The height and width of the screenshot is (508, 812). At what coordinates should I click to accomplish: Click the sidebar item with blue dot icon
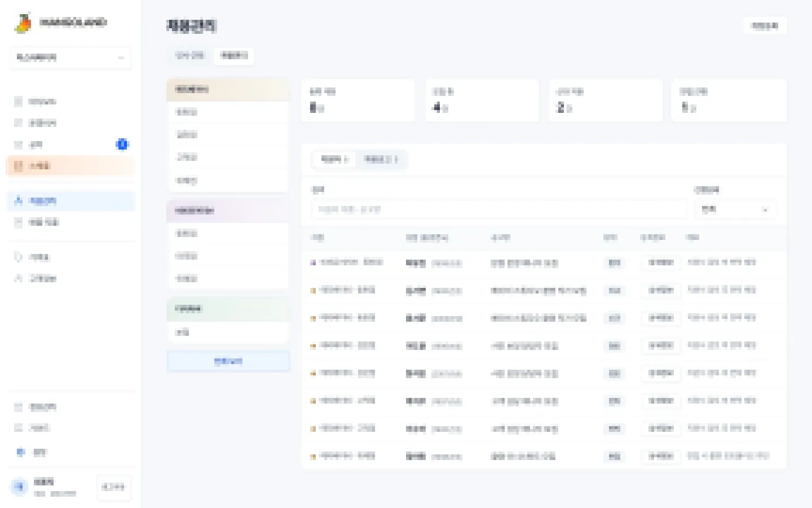(x=70, y=452)
